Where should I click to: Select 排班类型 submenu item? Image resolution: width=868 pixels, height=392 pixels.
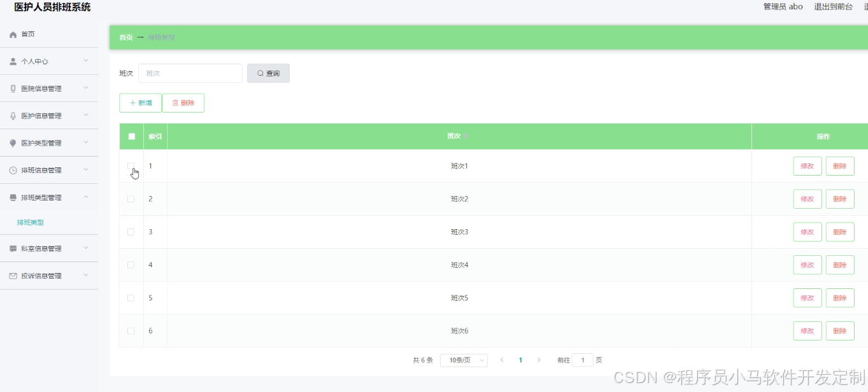(31, 223)
